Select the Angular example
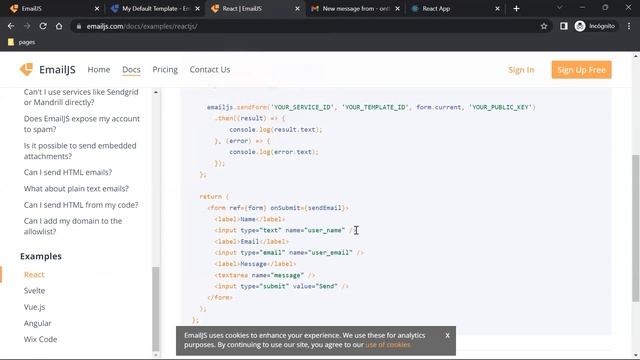The image size is (640, 360). [38, 323]
